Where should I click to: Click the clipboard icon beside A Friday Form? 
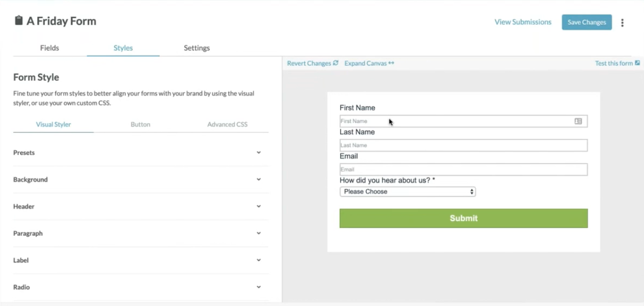click(19, 21)
